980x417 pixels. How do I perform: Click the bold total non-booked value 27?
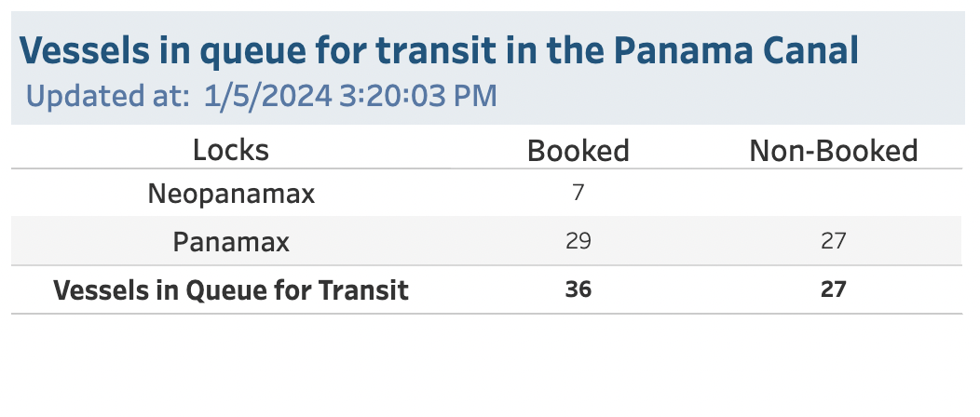pos(833,290)
